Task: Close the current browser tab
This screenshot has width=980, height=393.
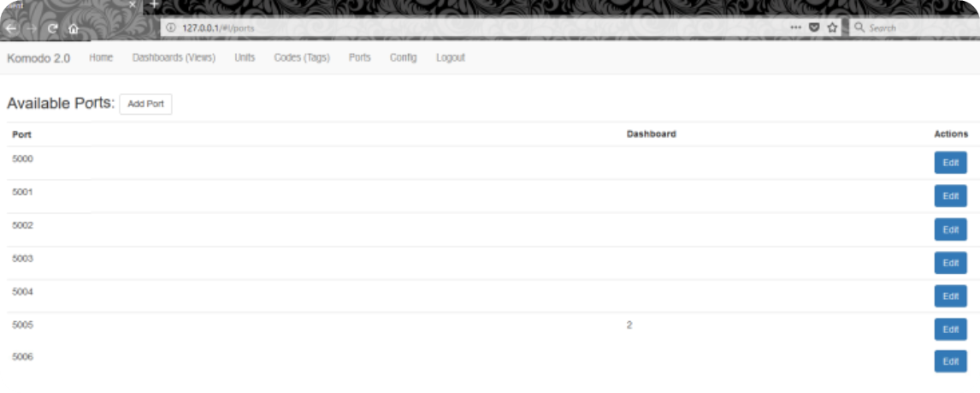Action: pyautogui.click(x=132, y=3)
